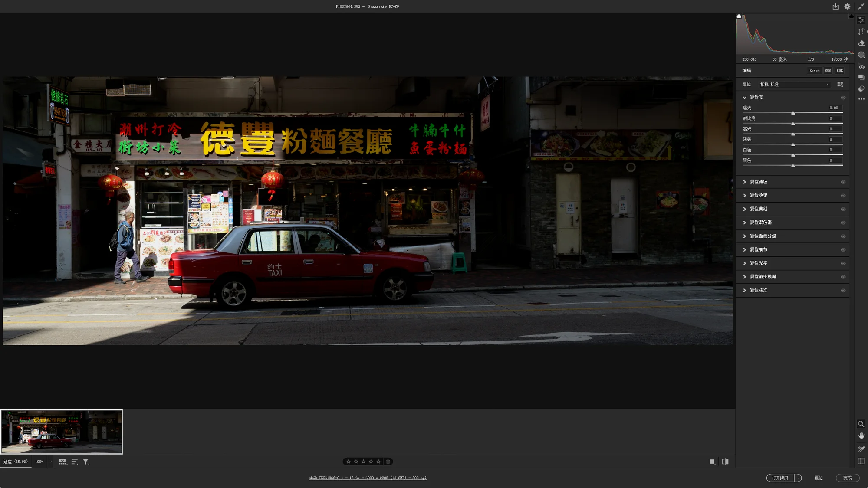Image resolution: width=868 pixels, height=488 pixels.
Task: Click the filmstrip sort order icon
Action: (74, 462)
